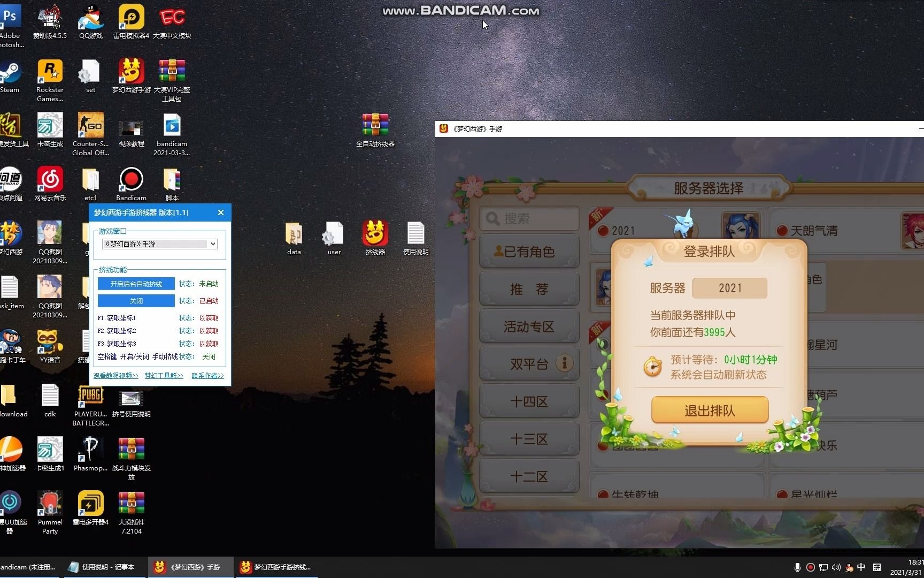This screenshot has height=578, width=924.
Task: Open 大漠中文模块 desktop icon
Action: pos(172,21)
